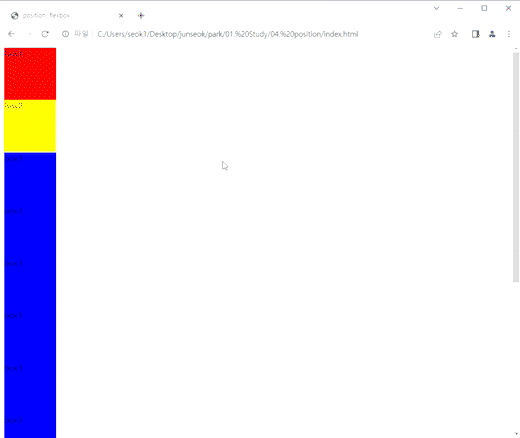Click the scrollbar down arrow
Viewport: 520px width, 438px height.
click(x=516, y=434)
